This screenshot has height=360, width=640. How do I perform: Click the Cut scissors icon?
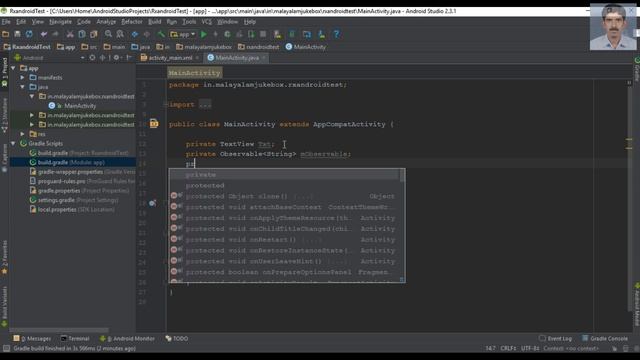(x=70, y=34)
